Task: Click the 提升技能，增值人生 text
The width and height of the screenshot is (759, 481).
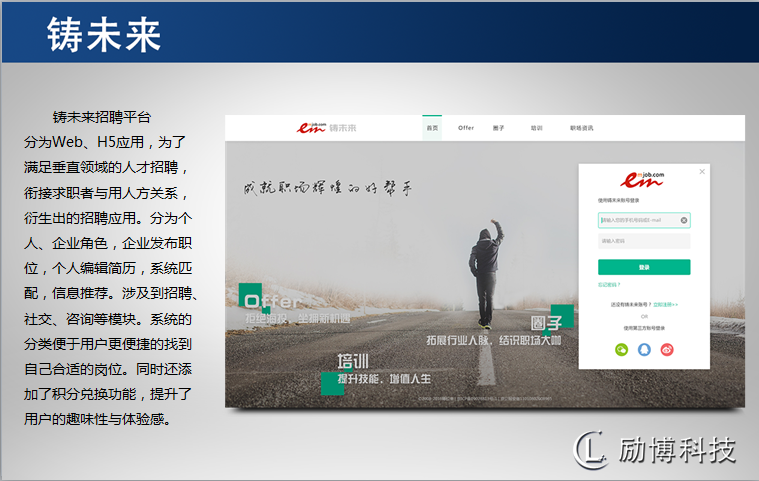Action: (x=384, y=379)
